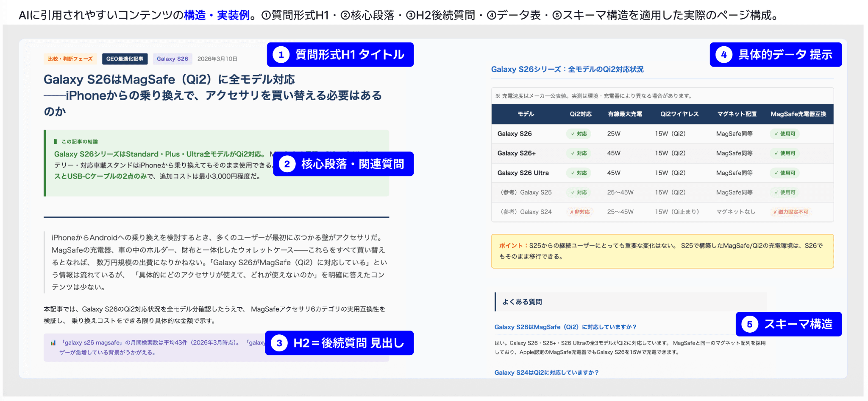Click the 25W cell in Galaxy S26 row

[614, 134]
